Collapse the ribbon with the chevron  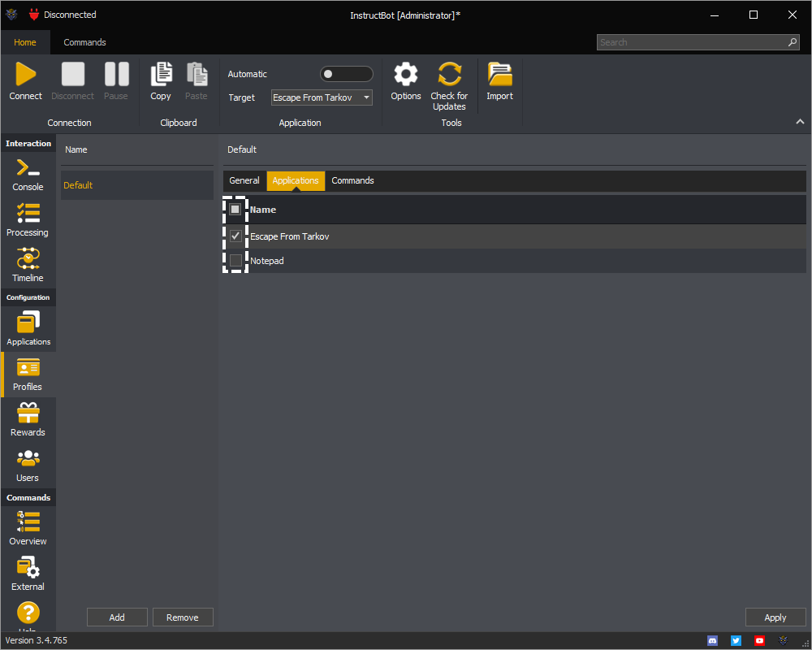click(x=800, y=121)
